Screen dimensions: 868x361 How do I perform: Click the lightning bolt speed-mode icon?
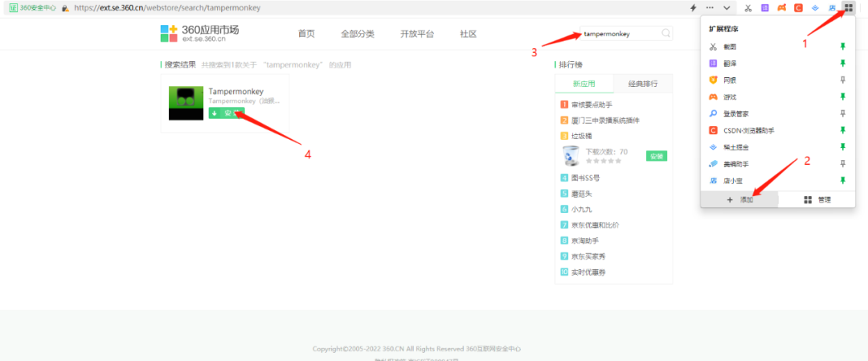coord(693,8)
